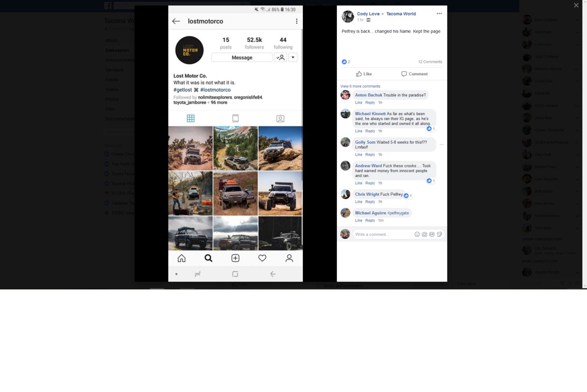This screenshot has width=587, height=392.
Task: Click the Comment button under the post
Action: coord(414,74)
